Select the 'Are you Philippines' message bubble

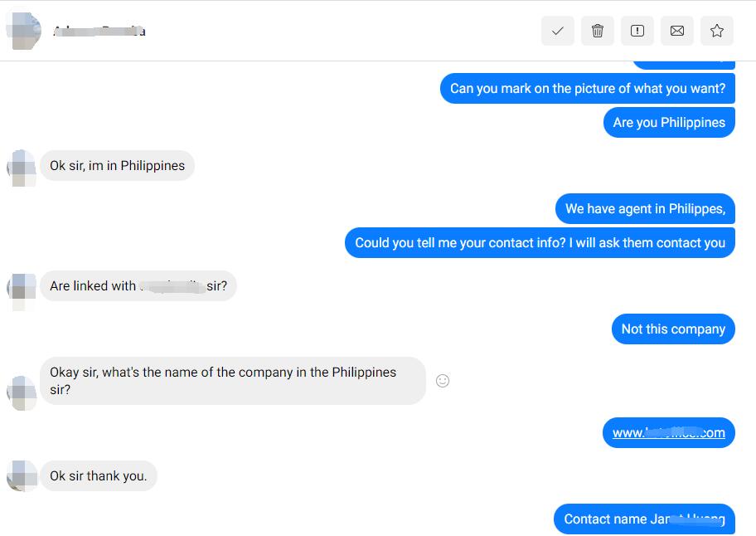pos(669,123)
